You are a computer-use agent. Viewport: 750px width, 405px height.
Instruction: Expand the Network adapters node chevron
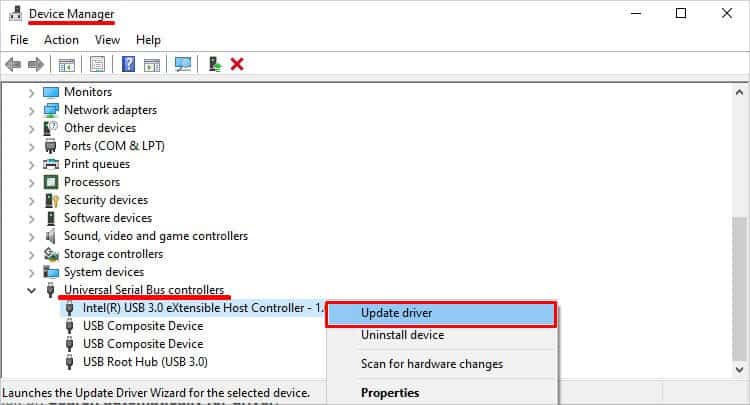[31, 111]
